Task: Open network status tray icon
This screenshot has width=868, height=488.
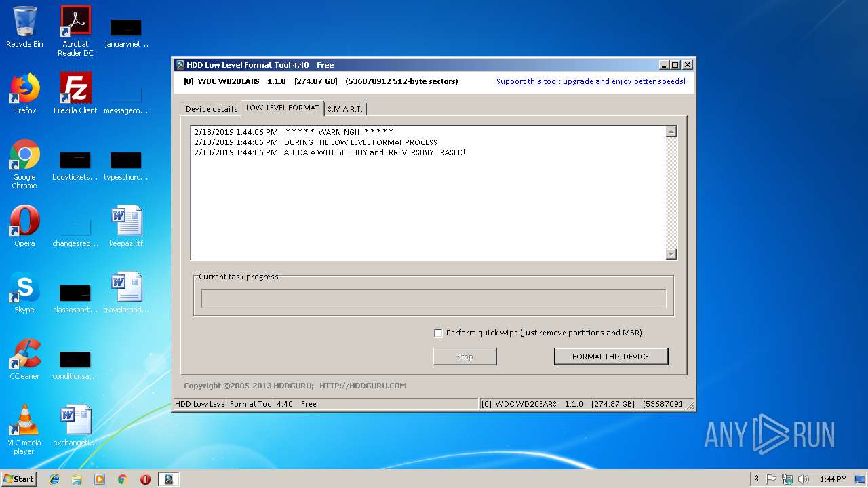Action: 787,479
